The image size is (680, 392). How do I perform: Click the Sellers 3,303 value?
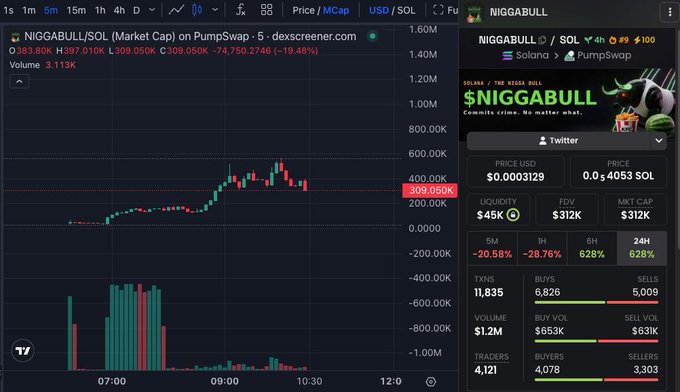[645, 370]
